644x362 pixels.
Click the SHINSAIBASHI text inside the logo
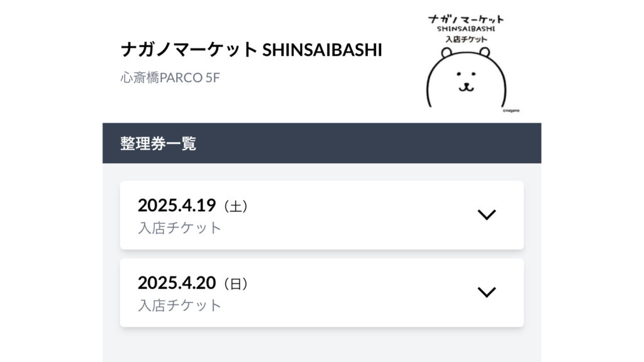(x=466, y=29)
